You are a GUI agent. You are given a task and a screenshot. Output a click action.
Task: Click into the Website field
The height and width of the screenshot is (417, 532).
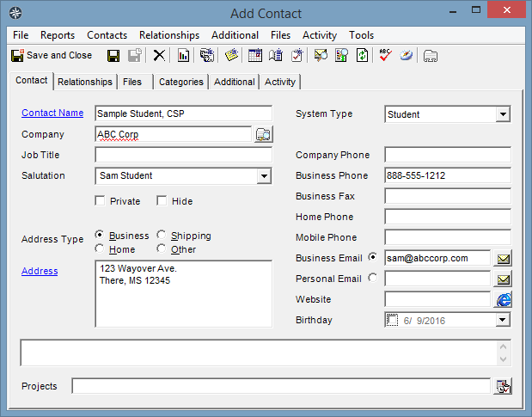437,299
